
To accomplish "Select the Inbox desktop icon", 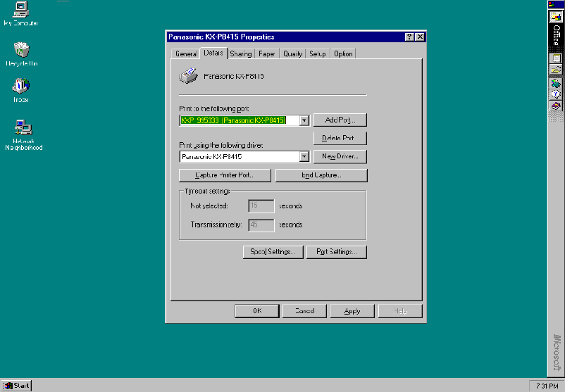I will pyautogui.click(x=20, y=86).
